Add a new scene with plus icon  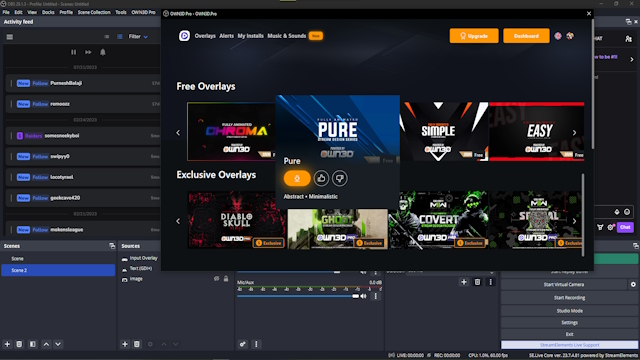pos(7,344)
